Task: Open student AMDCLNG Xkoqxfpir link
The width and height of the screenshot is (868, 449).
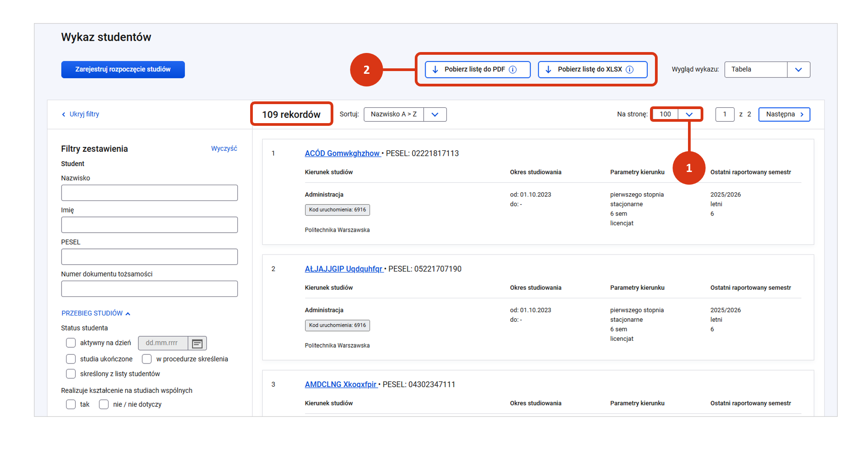Action: tap(341, 384)
